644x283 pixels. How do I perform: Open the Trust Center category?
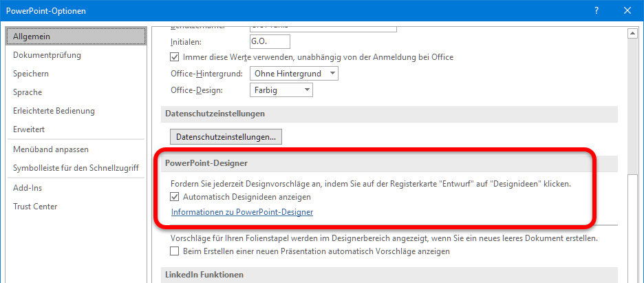tap(35, 207)
